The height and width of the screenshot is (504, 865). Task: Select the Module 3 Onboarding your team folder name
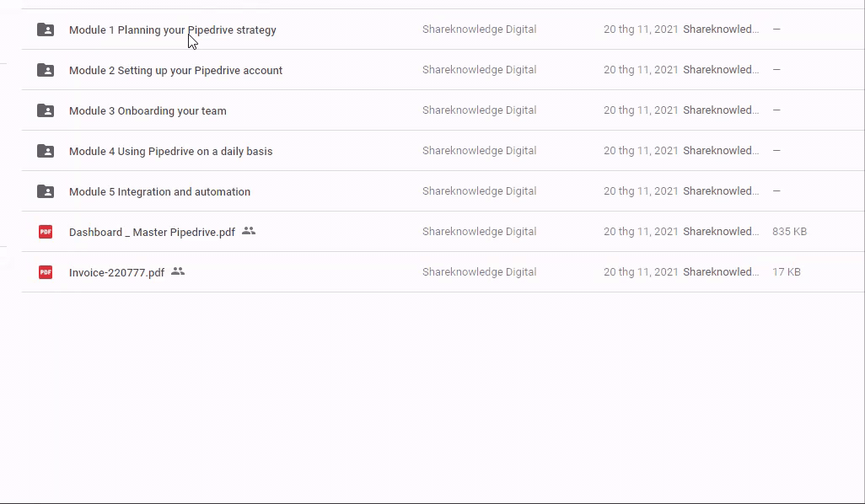pos(148,111)
